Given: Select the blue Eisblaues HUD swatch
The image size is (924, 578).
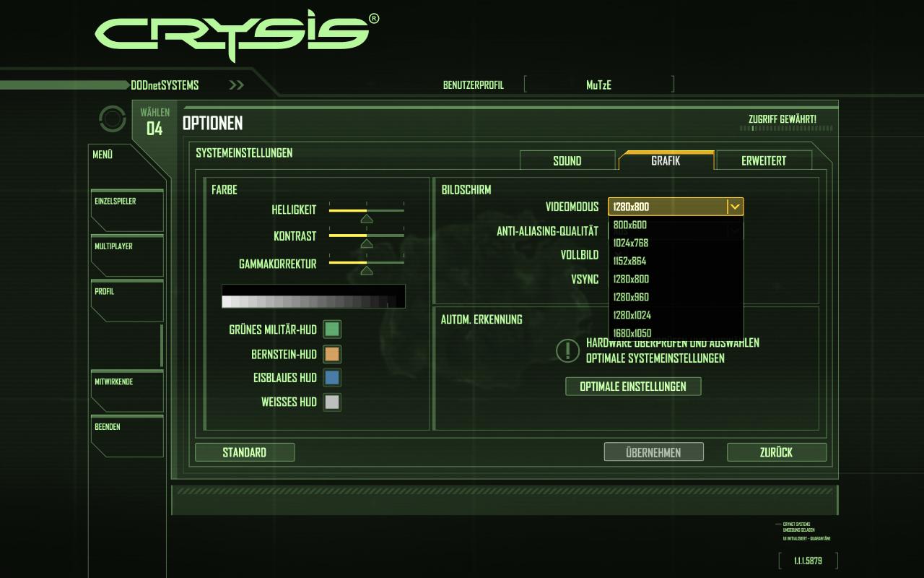Looking at the screenshot, I should point(332,378).
